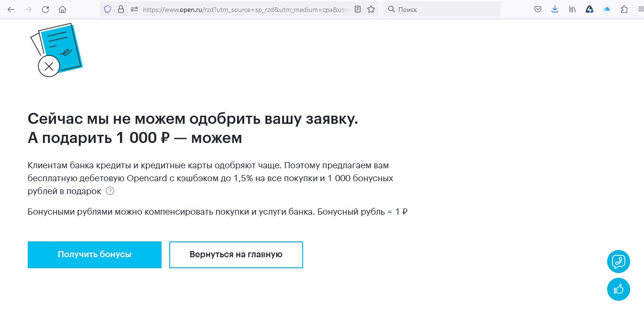Open the Firefox hamburger menu

coord(640,9)
